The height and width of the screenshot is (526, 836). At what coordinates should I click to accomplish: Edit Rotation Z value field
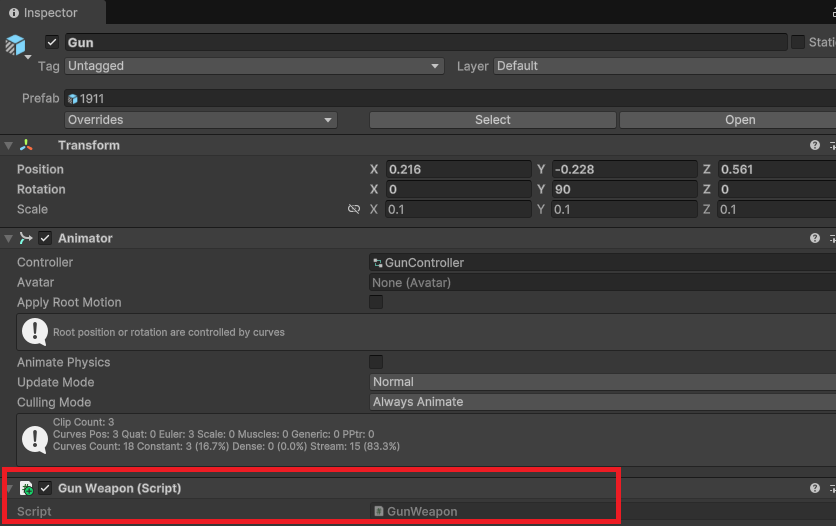(x=777, y=189)
